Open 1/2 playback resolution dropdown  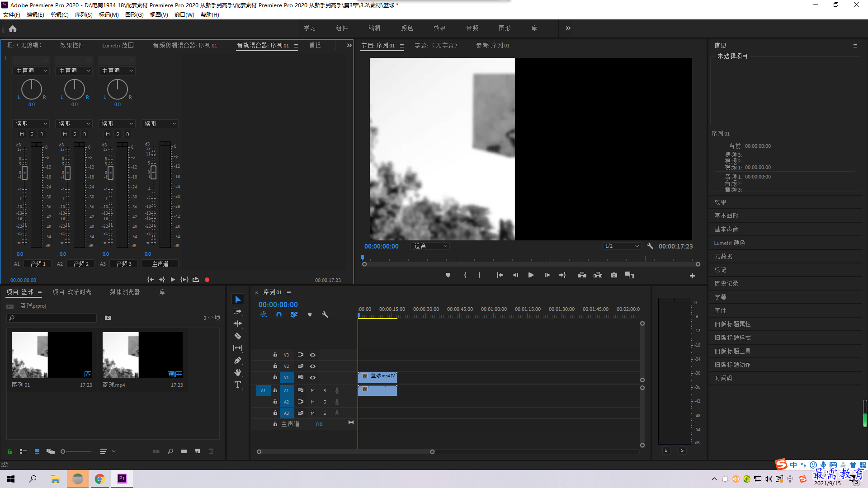pos(622,246)
